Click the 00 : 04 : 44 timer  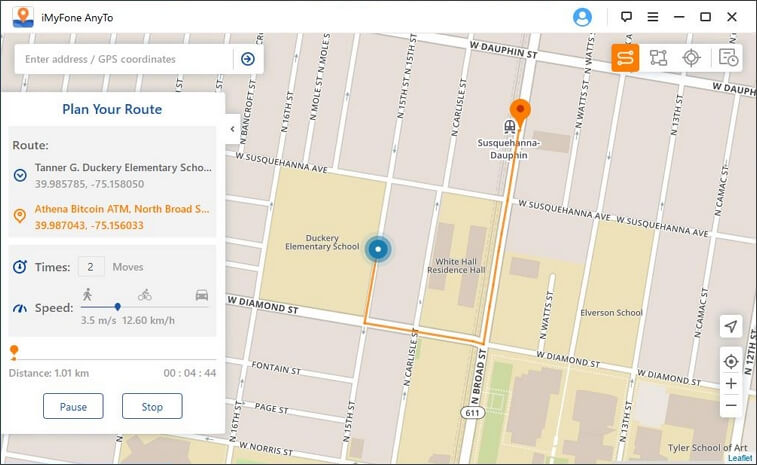point(190,373)
